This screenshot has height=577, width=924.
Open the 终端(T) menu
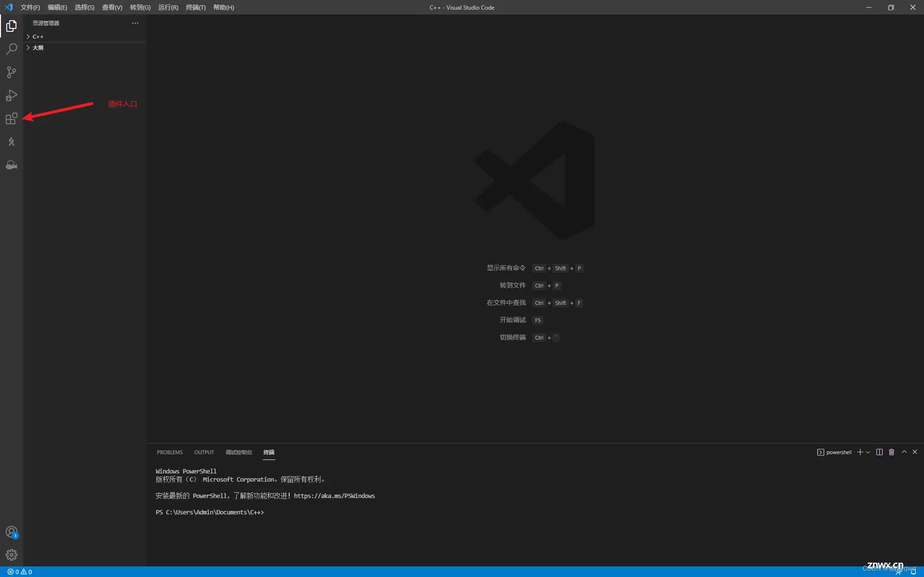(195, 7)
